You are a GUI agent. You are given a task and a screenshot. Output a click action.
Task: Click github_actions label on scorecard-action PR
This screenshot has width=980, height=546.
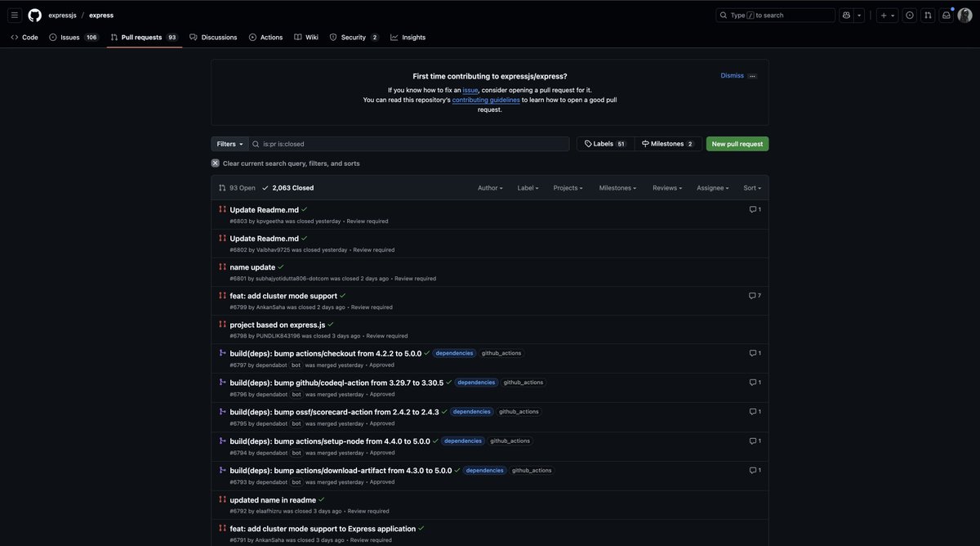tap(519, 412)
